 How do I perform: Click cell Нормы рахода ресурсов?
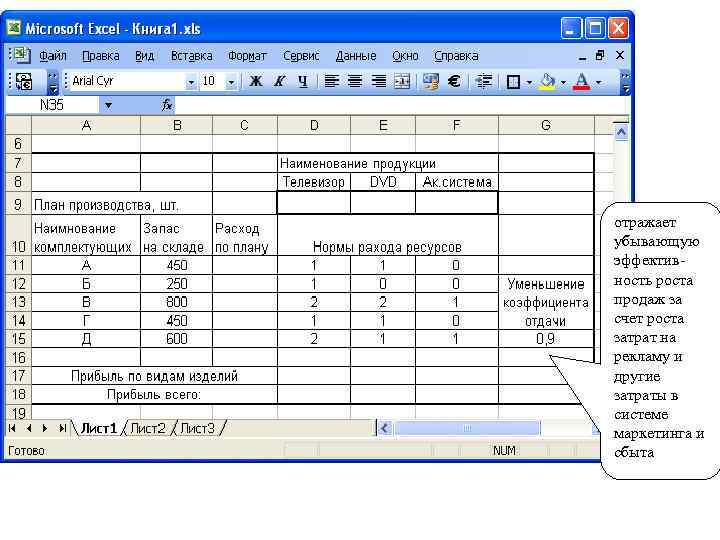[x=388, y=235]
